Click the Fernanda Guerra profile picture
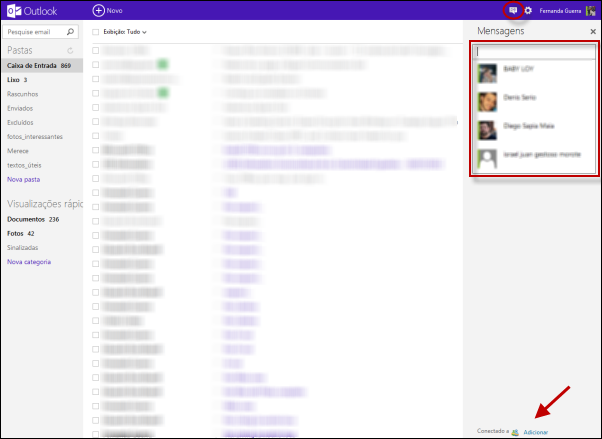Screen dimensions: 602x439 tap(591, 11)
